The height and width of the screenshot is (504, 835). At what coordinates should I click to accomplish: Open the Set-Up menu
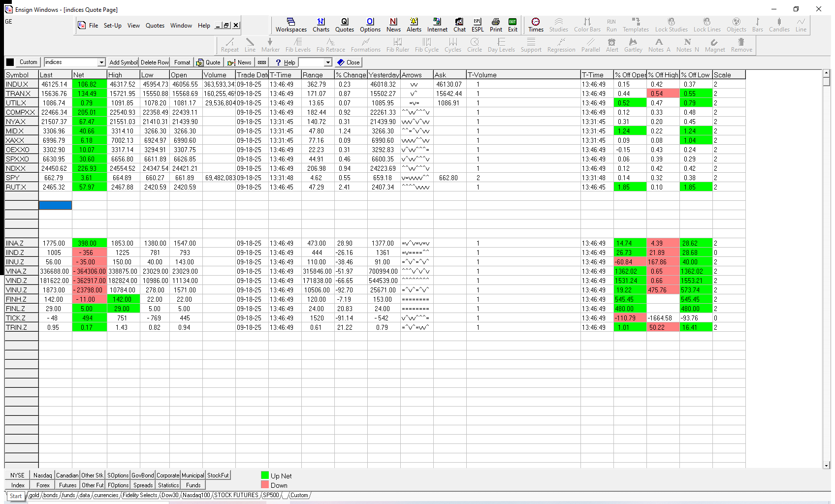[112, 26]
